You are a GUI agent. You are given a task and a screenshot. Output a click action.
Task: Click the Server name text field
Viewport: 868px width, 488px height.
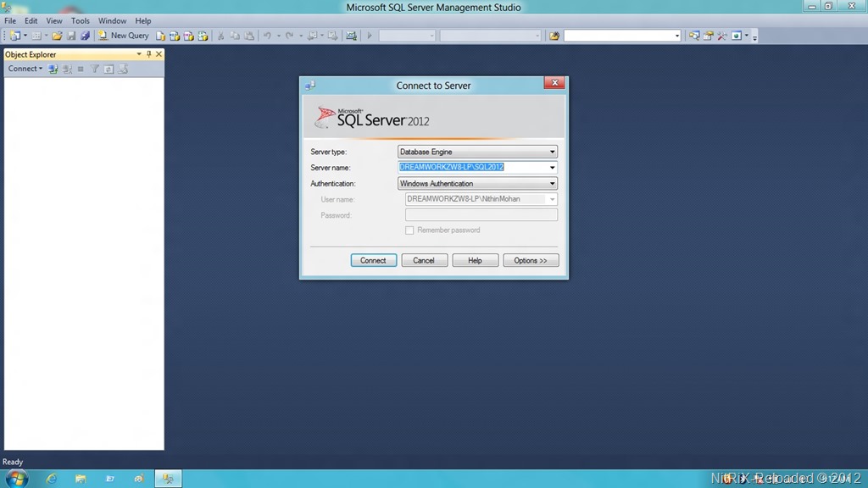tap(472, 168)
